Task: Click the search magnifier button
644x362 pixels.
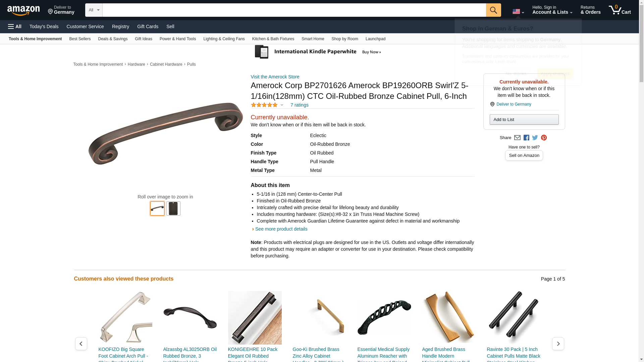Action: tap(493, 10)
